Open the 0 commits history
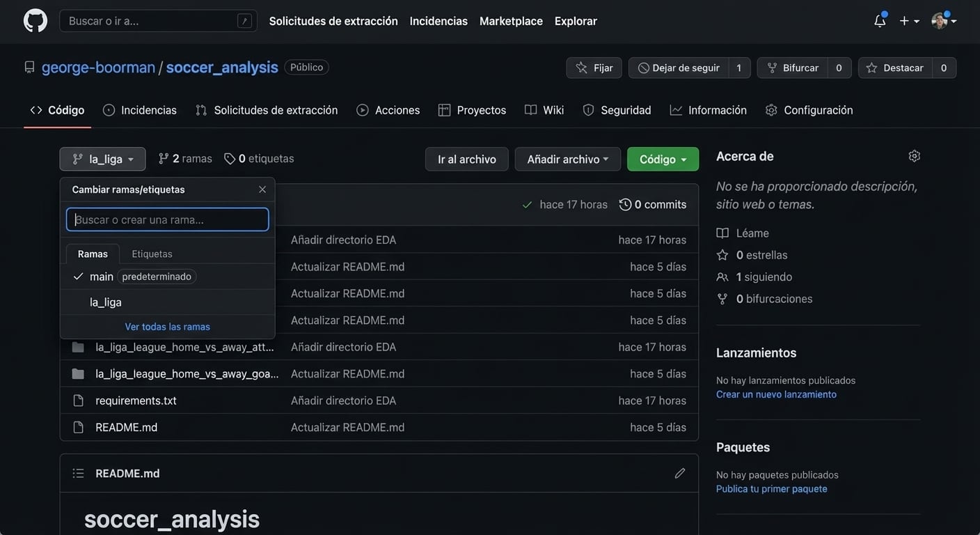 pos(653,204)
